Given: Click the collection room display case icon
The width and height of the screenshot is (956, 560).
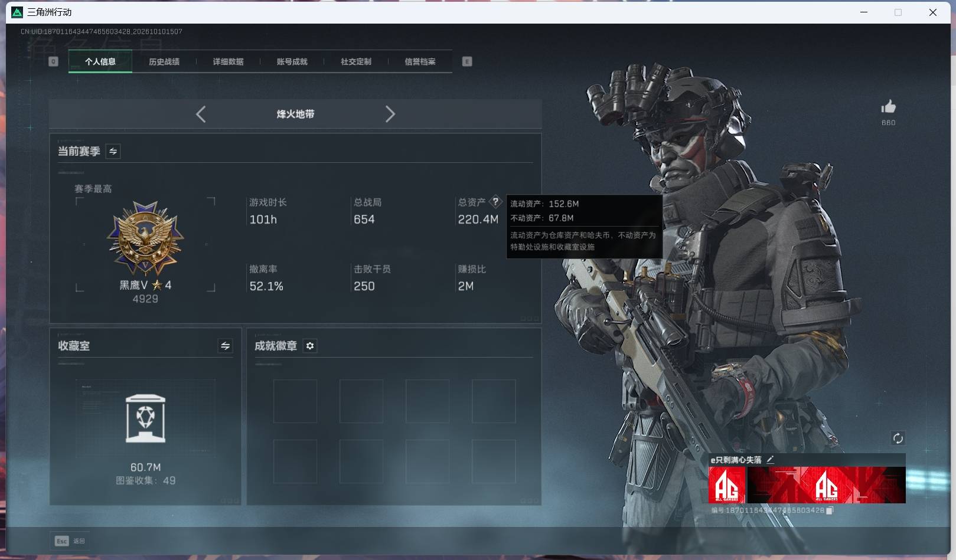Looking at the screenshot, I should point(145,418).
